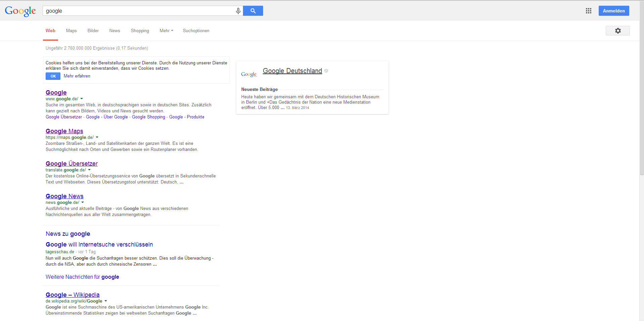Open the Google Übersetzer result title
Viewport: 644px width, 321px height.
coord(71,164)
